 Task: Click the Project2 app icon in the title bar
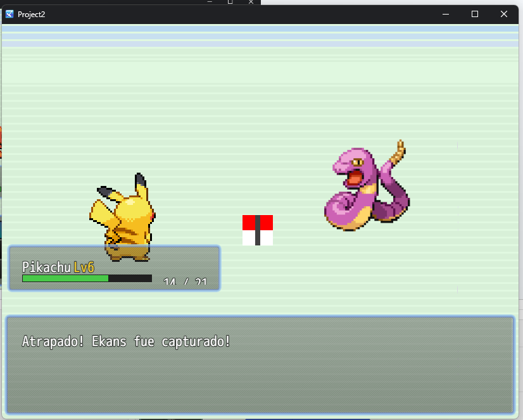pos(9,14)
